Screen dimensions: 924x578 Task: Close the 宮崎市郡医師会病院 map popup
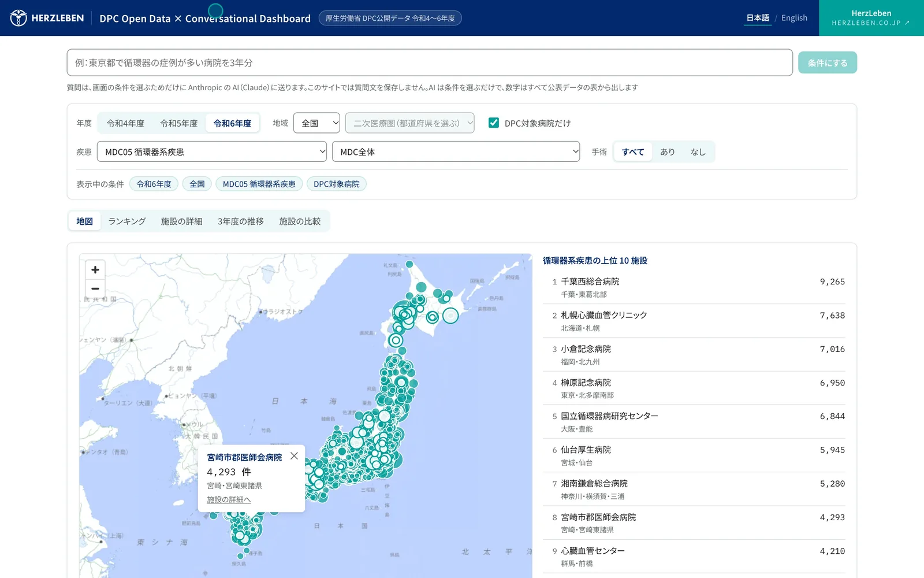(x=294, y=455)
